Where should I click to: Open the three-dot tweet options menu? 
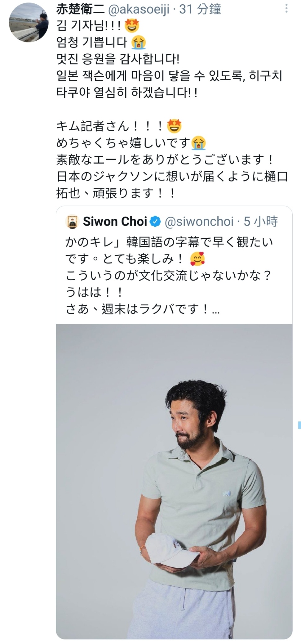[x=286, y=9]
